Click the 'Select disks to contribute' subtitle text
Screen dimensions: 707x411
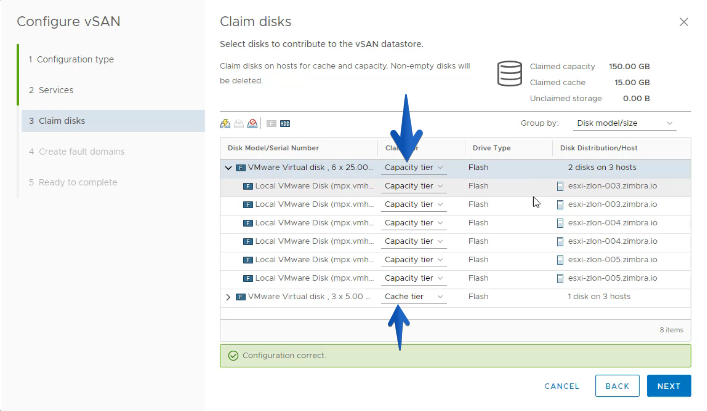tap(321, 44)
